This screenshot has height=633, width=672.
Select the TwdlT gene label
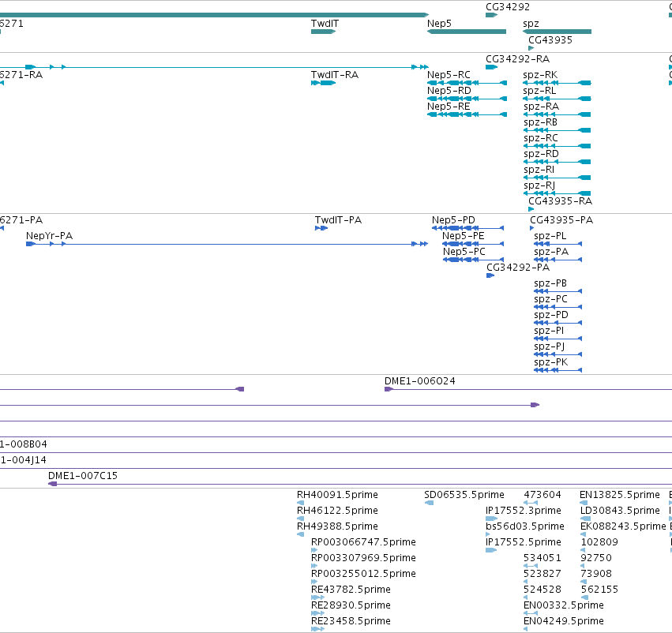(x=325, y=24)
